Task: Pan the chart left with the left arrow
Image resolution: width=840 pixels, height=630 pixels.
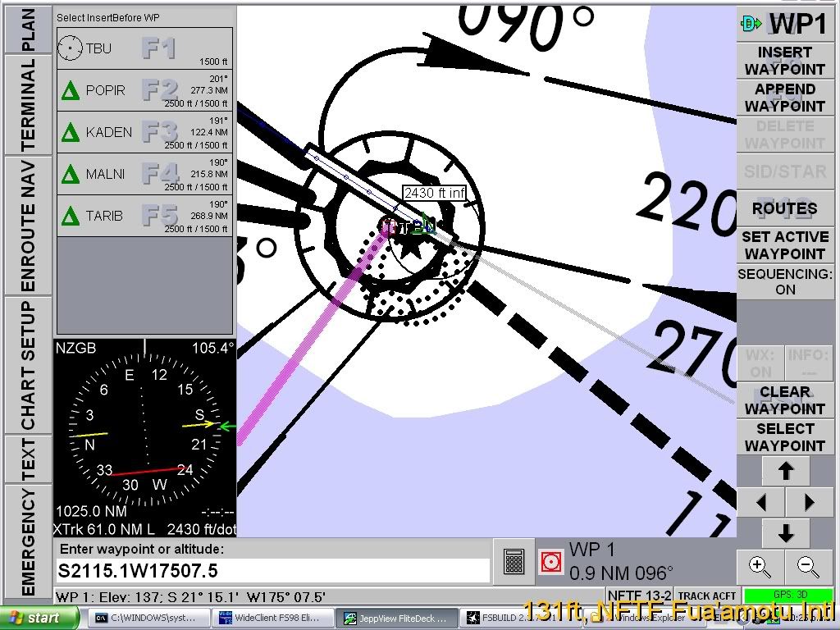Action: coord(761,502)
